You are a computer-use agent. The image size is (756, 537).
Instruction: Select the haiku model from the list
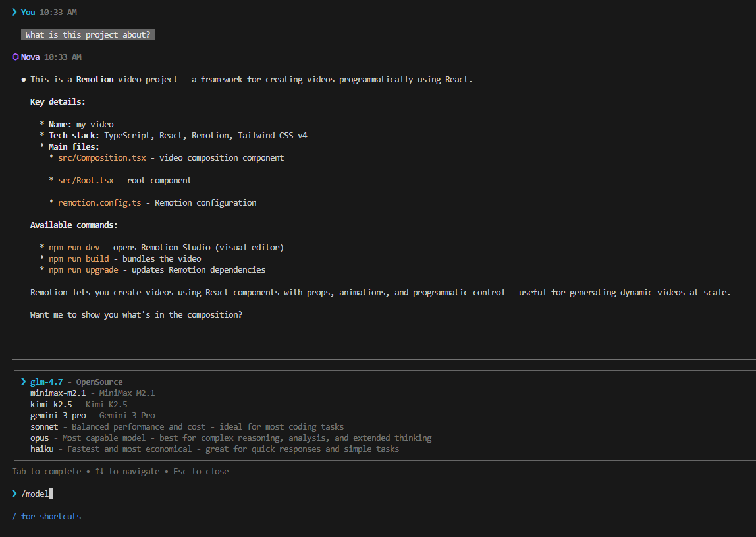click(x=41, y=449)
